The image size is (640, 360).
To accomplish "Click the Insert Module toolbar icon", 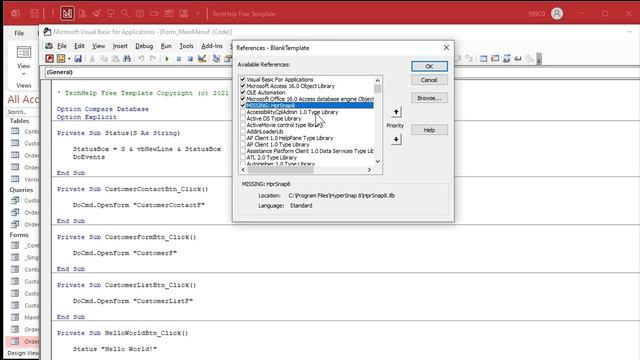I will point(61,59).
